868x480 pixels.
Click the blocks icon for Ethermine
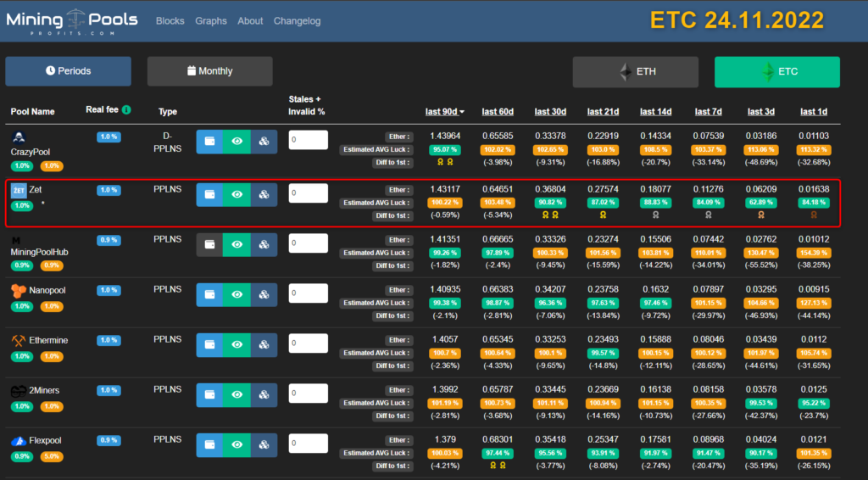264,344
